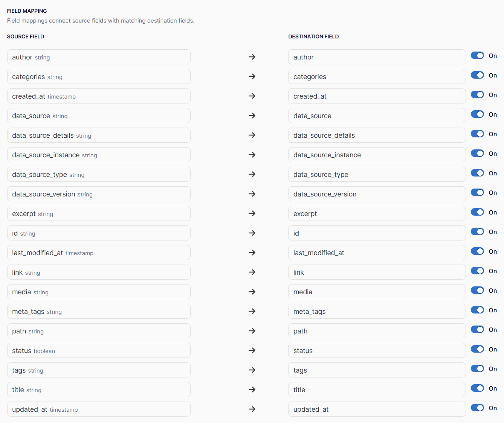Toggle off the author field mapping
This screenshot has height=423, width=504.
(x=477, y=56)
